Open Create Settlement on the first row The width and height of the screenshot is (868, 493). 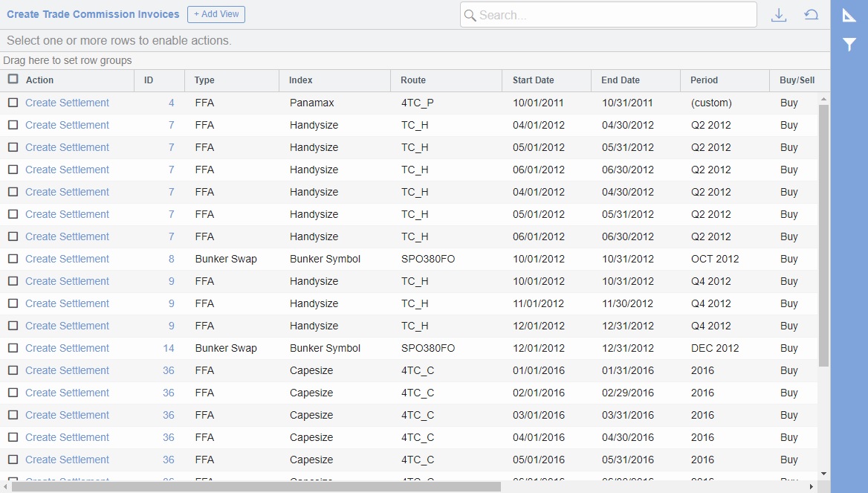tap(67, 103)
